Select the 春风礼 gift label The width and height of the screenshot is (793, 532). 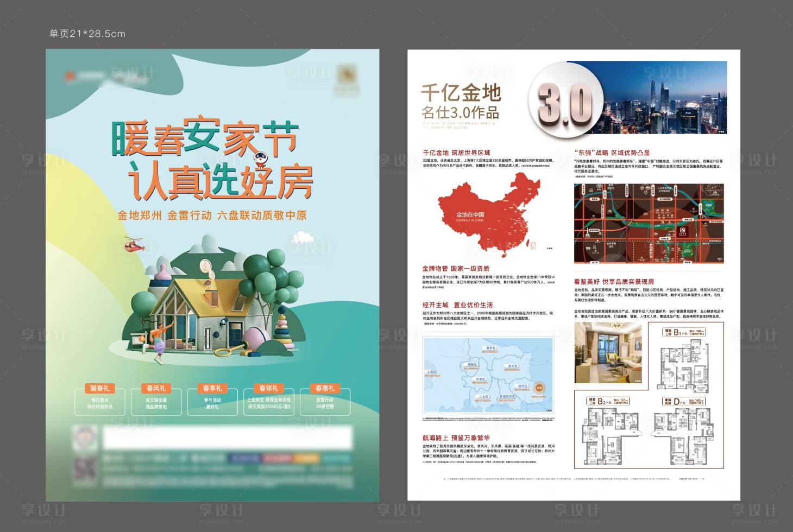tap(156, 388)
